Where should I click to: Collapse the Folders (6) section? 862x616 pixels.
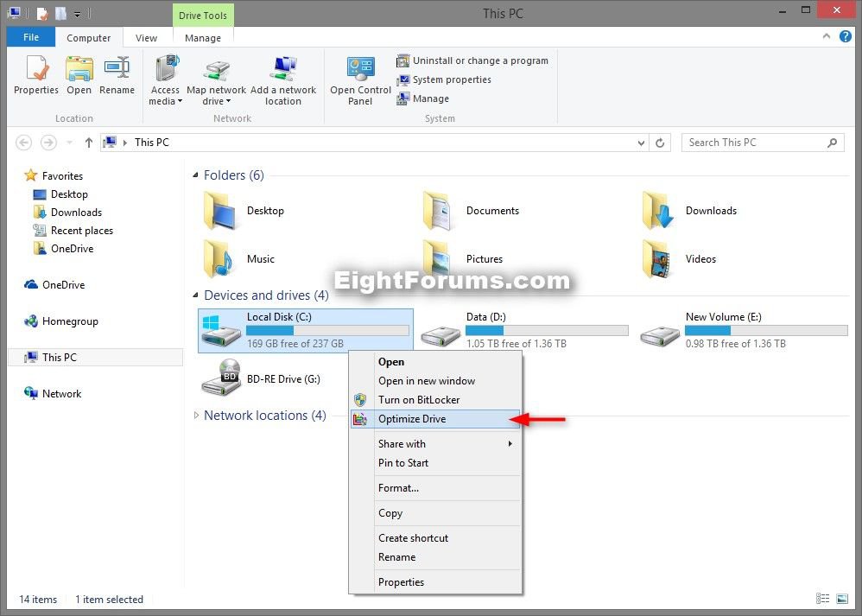coord(198,175)
